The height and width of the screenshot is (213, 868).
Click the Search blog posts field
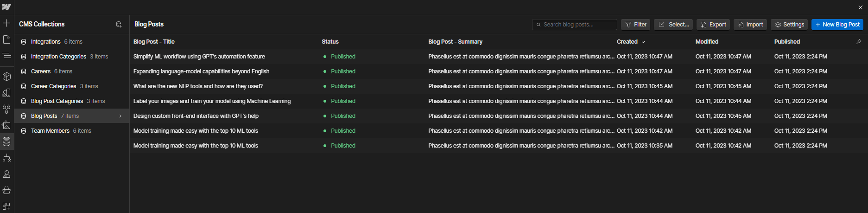point(574,25)
